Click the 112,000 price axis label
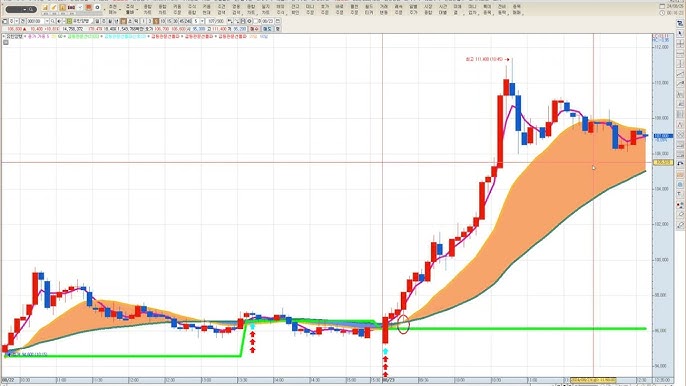The image size is (686, 386). (661, 47)
